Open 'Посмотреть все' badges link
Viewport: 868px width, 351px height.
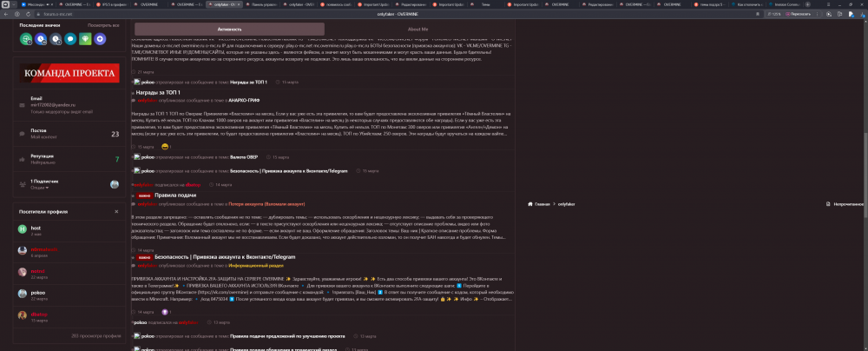point(103,25)
